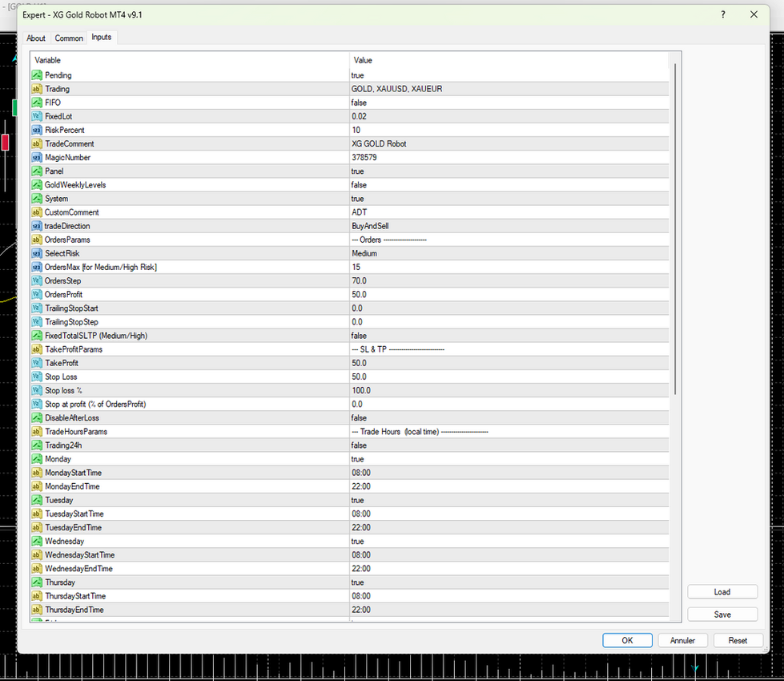Switch to the Common tab
784x681 pixels.
click(69, 38)
